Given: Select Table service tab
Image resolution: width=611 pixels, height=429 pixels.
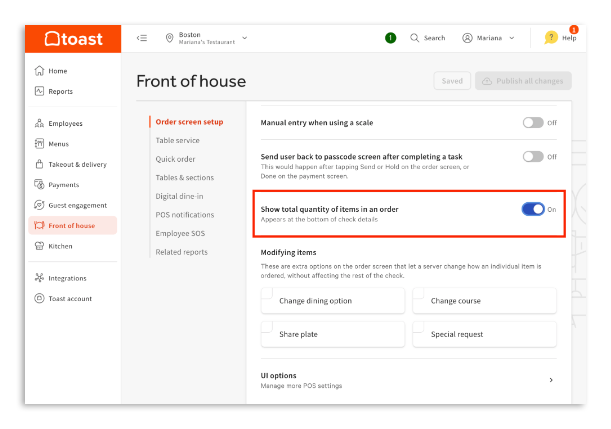Looking at the screenshot, I should (177, 140).
